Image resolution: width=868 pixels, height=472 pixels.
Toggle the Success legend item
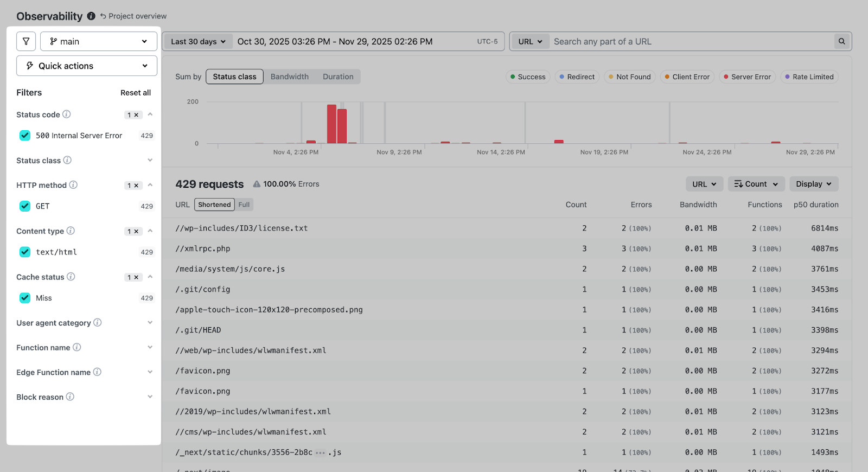528,77
